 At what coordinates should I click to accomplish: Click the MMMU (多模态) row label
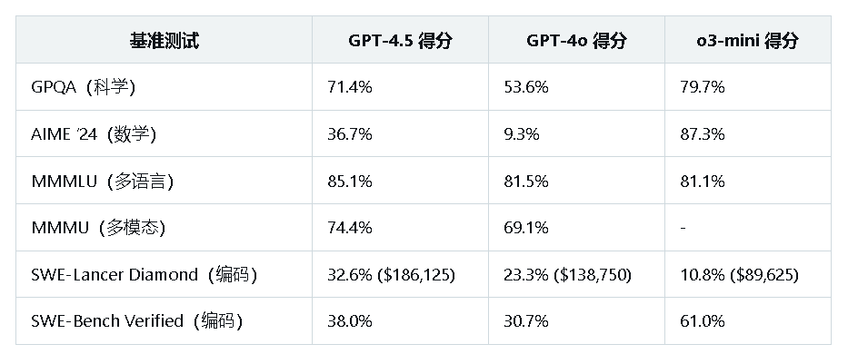point(98,228)
